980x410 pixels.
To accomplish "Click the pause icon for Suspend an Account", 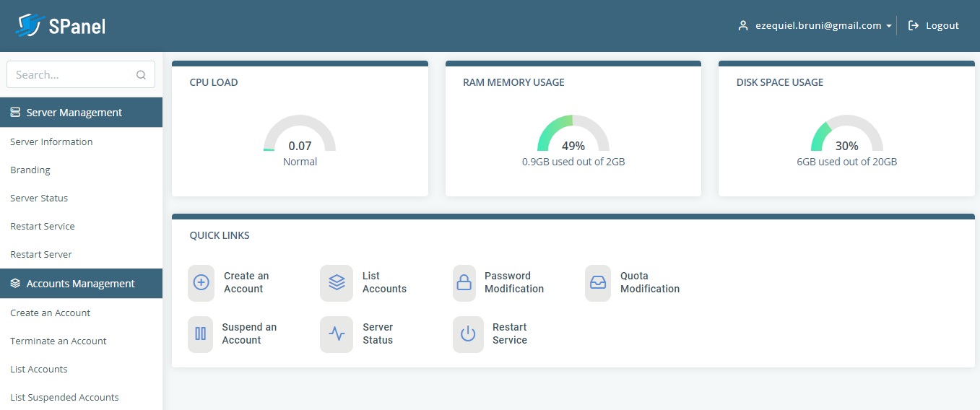I will tap(201, 334).
